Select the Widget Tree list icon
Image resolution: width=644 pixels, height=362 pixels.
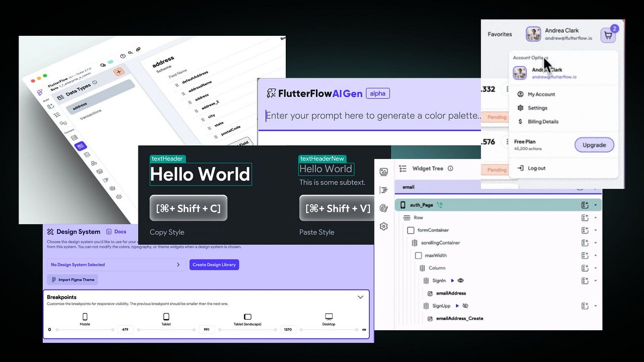[402, 168]
